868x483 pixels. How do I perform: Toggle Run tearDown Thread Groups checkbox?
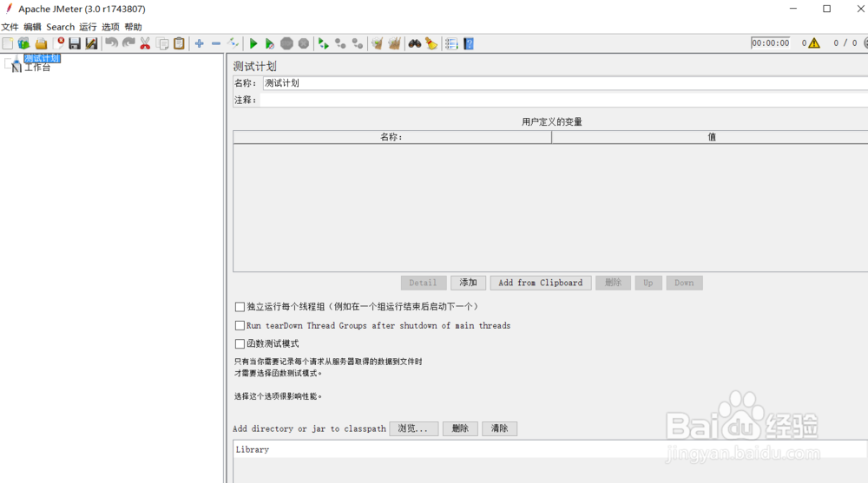pyautogui.click(x=240, y=325)
